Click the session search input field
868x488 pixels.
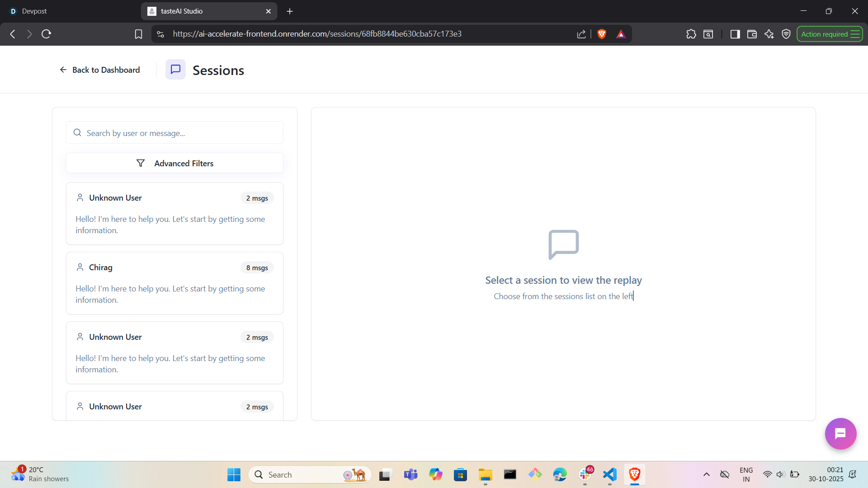coord(181,133)
